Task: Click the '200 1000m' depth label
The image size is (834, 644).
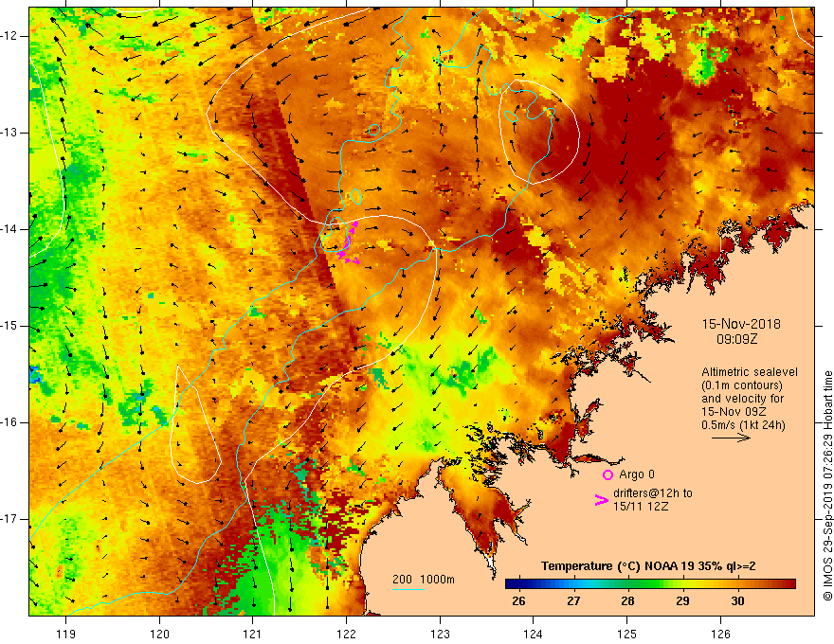Action: (x=424, y=580)
